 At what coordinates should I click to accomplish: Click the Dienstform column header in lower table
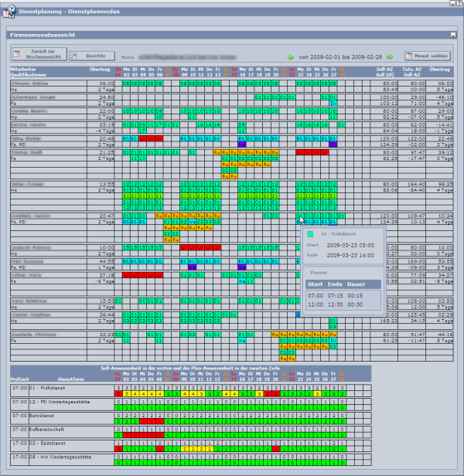(70, 379)
